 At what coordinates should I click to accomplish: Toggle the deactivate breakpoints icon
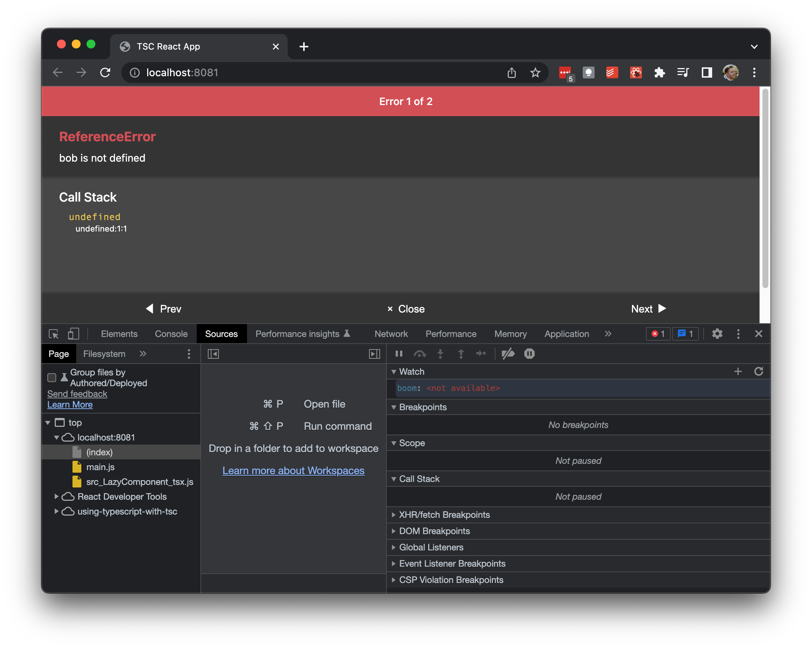[508, 353]
